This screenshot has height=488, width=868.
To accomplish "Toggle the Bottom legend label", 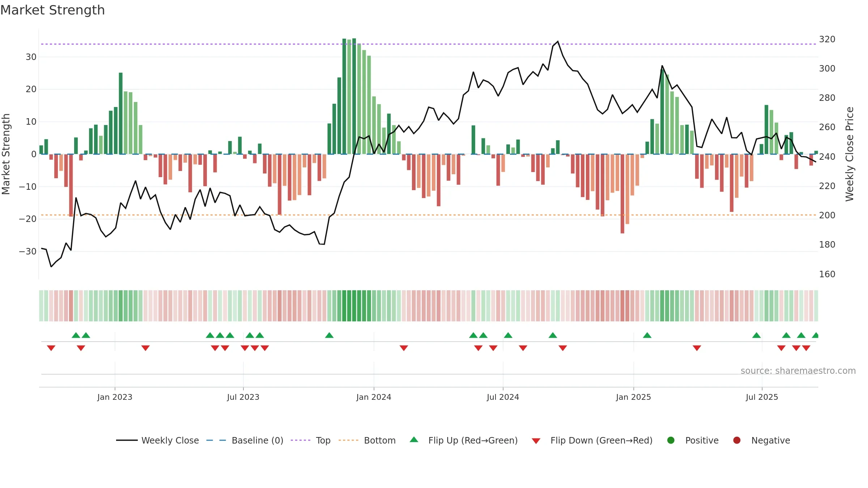I will 380,440.
